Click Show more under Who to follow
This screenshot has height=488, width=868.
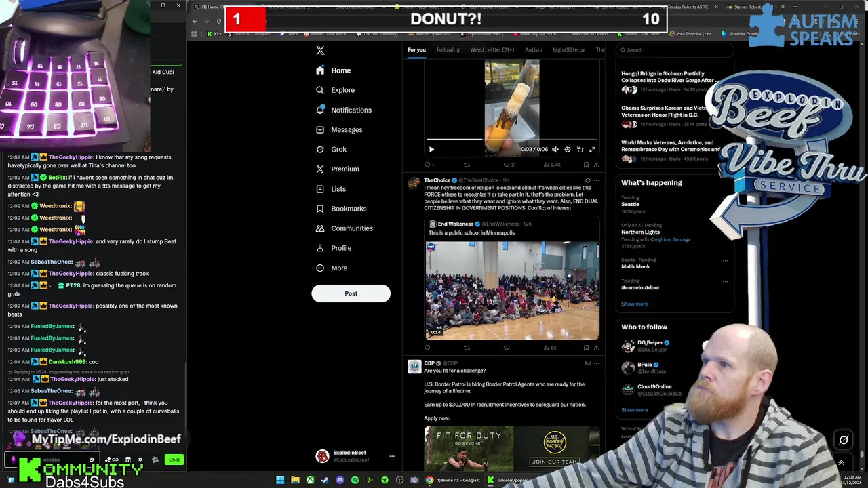(635, 409)
